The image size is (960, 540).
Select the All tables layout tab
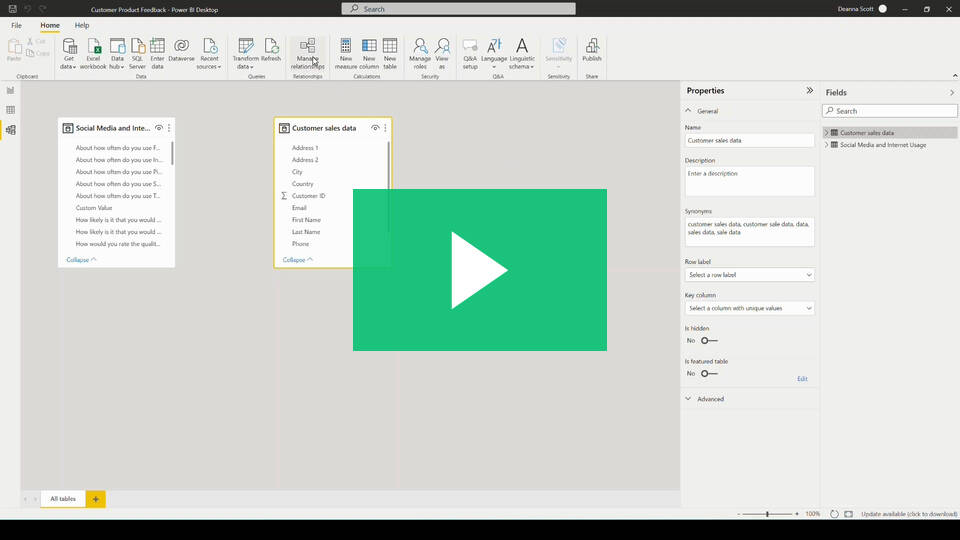tap(63, 499)
